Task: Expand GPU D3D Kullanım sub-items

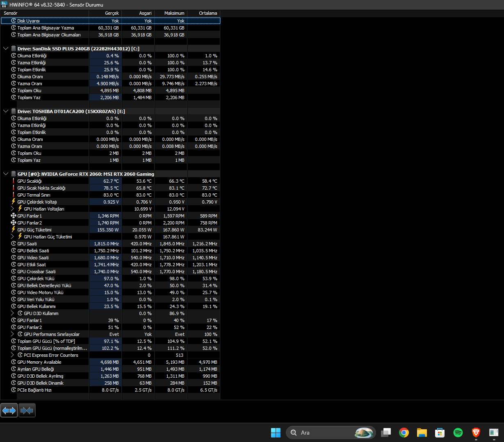Action: pyautogui.click(x=12, y=313)
